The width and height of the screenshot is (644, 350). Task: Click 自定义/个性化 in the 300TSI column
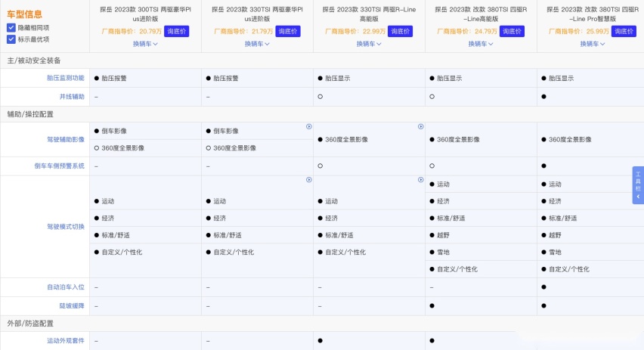122,252
